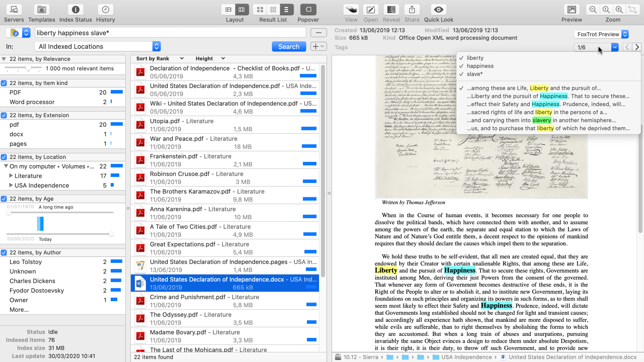This screenshot has height=362, width=644.
Task: Zoom in the document preview
Action: click(x=619, y=10)
